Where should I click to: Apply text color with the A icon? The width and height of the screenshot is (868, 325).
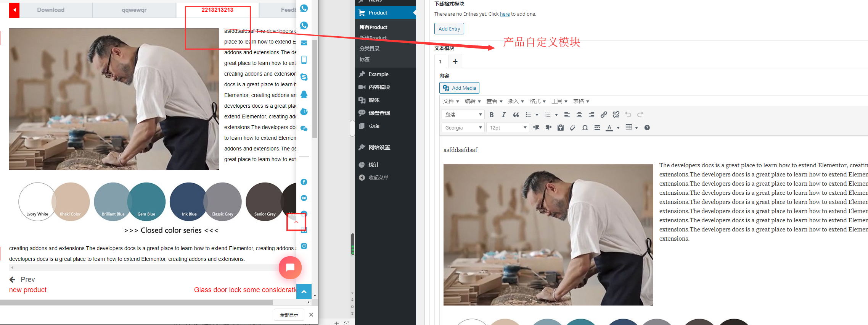tap(609, 128)
